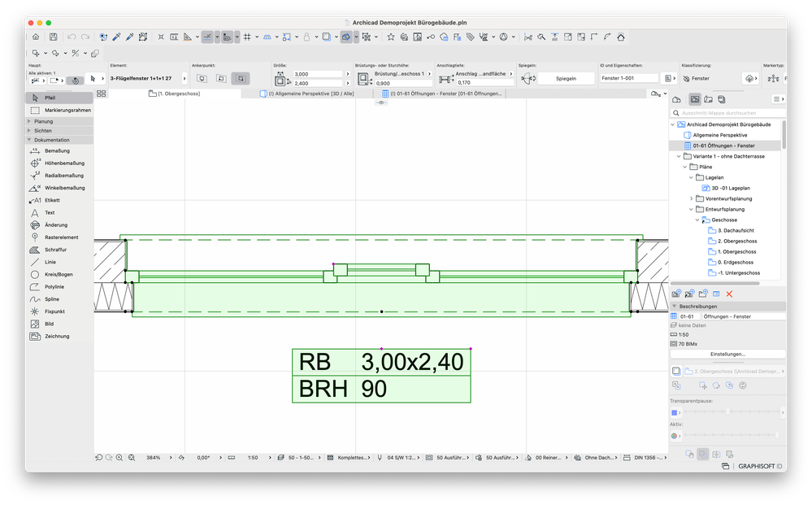
Task: Open the 1:50 scale selector in status bar
Action: pos(252,458)
